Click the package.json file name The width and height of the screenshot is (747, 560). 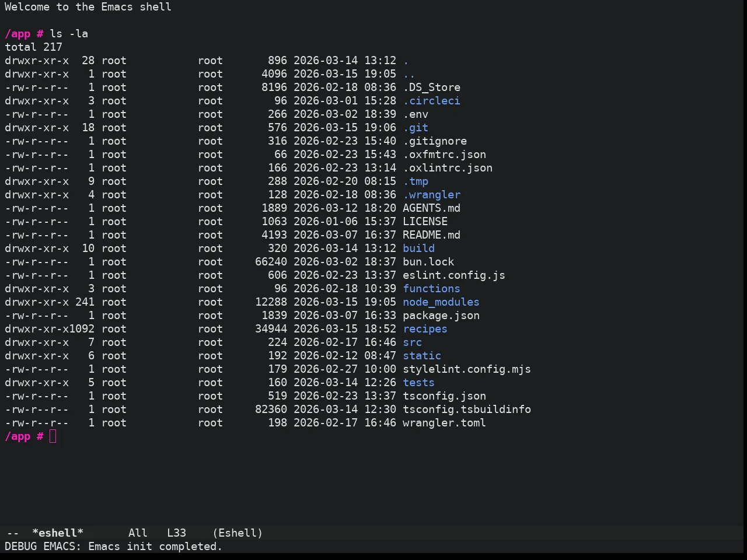tap(441, 316)
